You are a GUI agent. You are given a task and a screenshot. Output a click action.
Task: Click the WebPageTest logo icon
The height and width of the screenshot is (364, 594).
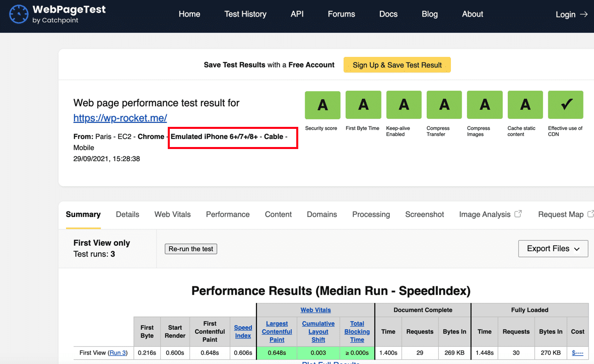pos(19,14)
